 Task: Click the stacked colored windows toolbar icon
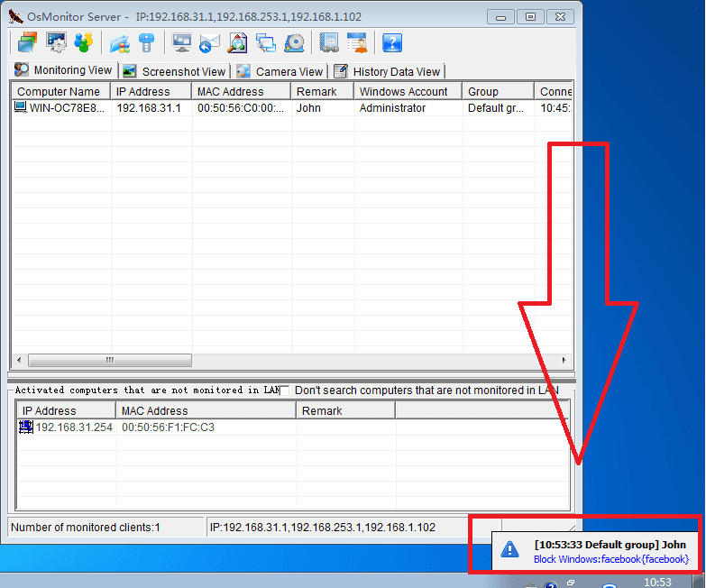[27, 42]
